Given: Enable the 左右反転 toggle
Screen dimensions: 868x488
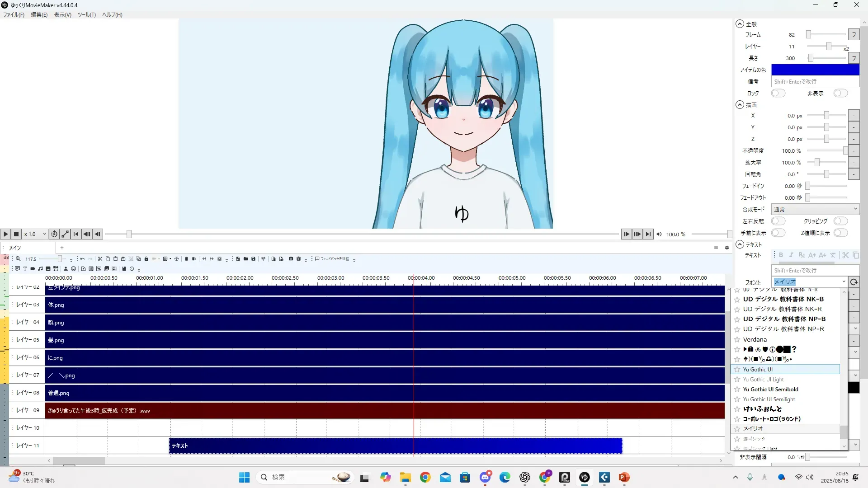Looking at the screenshot, I should [778, 221].
